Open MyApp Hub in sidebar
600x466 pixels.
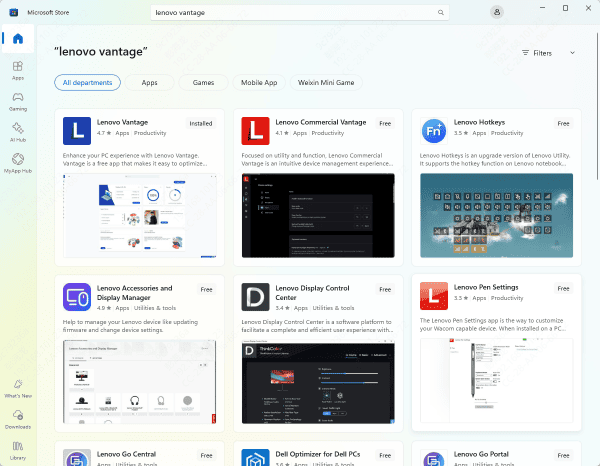click(18, 163)
